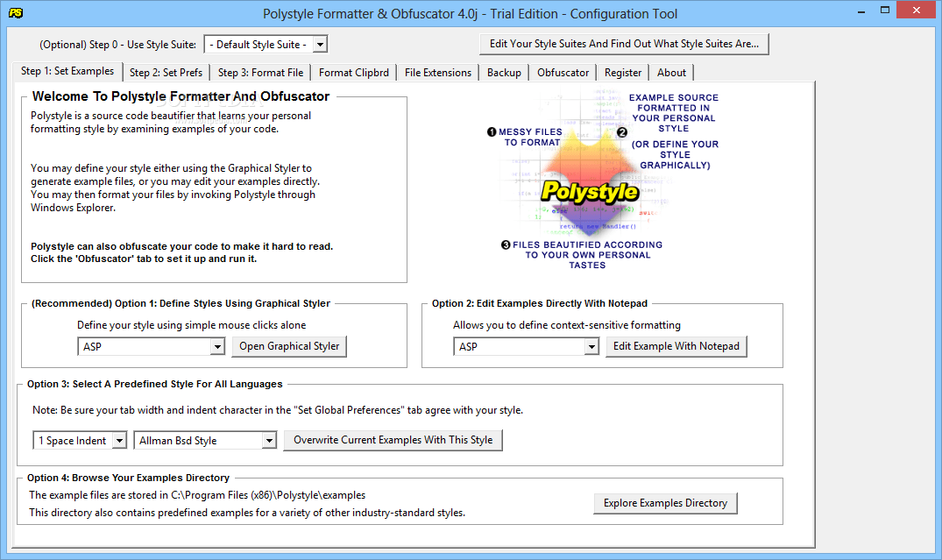942x560 pixels.
Task: Click 'Option 4: Browse Your Examples Directory' label
Action: pos(128,478)
